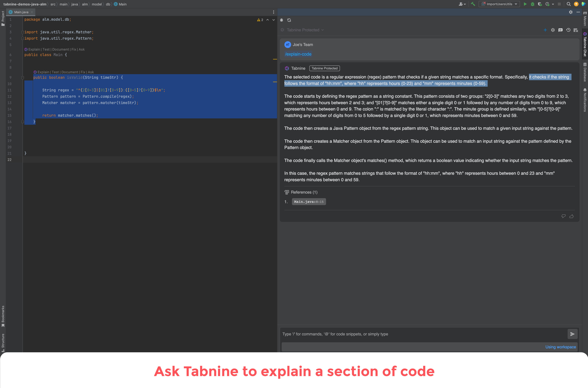Open the Bookmarks tool window tab
Image resolution: width=588 pixels, height=388 pixels.
click(3, 316)
